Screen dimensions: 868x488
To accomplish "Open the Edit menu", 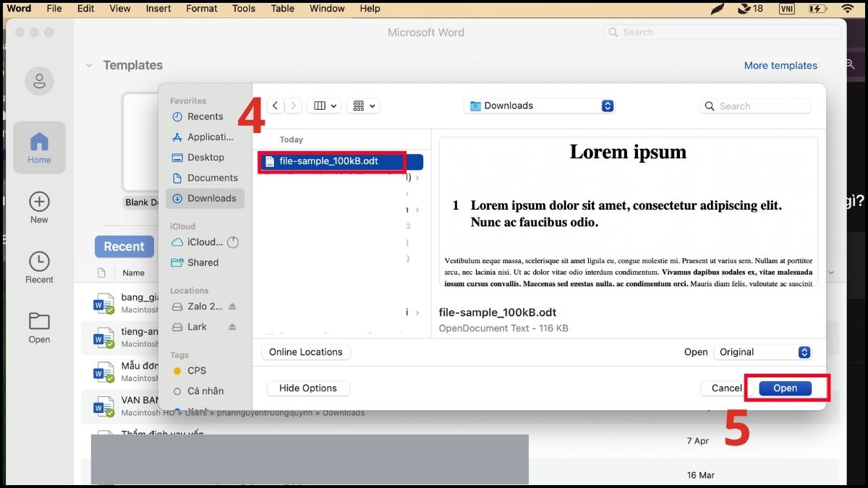I will (86, 9).
